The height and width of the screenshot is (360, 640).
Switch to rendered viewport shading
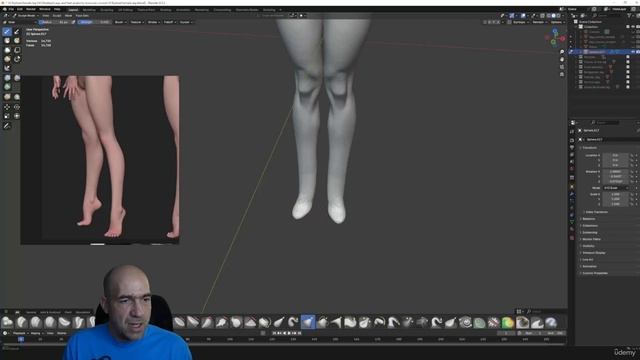tap(559, 16)
